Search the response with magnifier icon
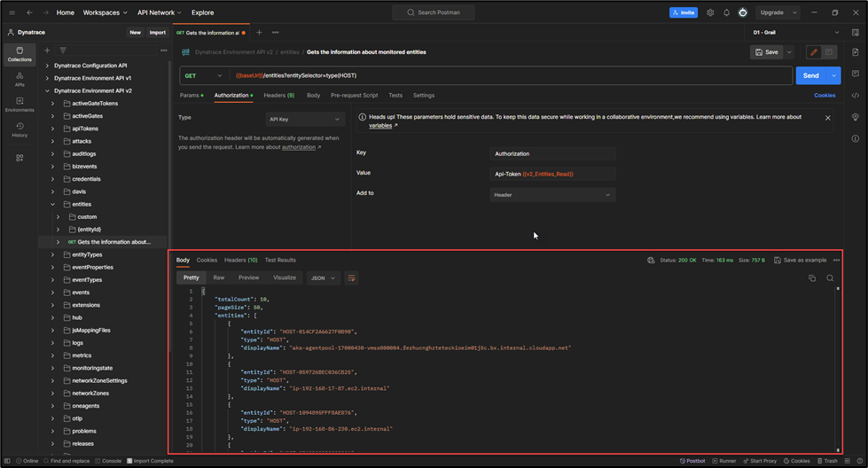The image size is (868, 468). [830, 278]
